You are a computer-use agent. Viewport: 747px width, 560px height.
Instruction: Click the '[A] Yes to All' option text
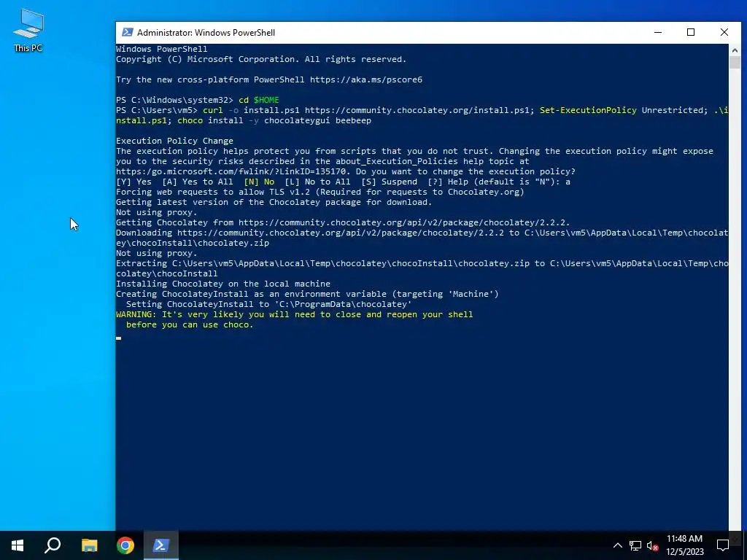coord(197,182)
